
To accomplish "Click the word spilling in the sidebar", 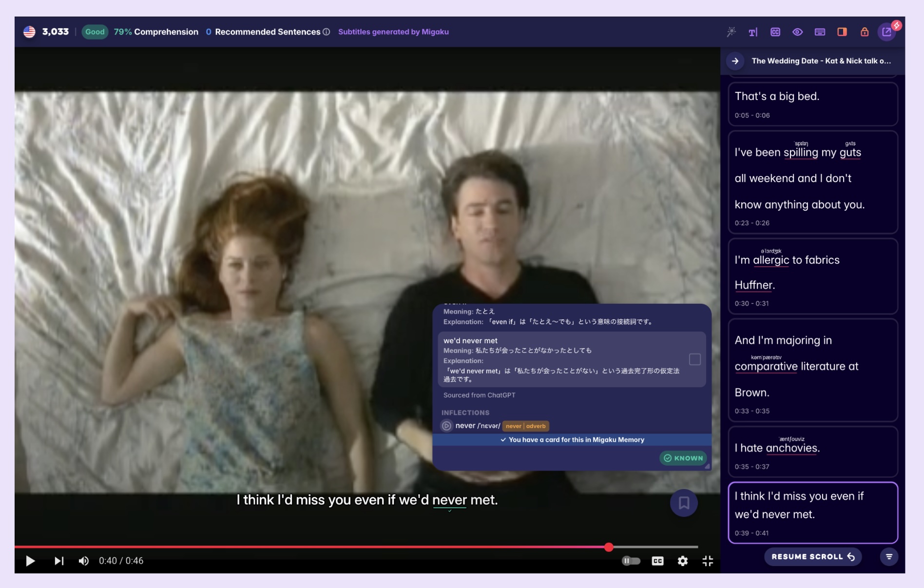I will pos(801,152).
